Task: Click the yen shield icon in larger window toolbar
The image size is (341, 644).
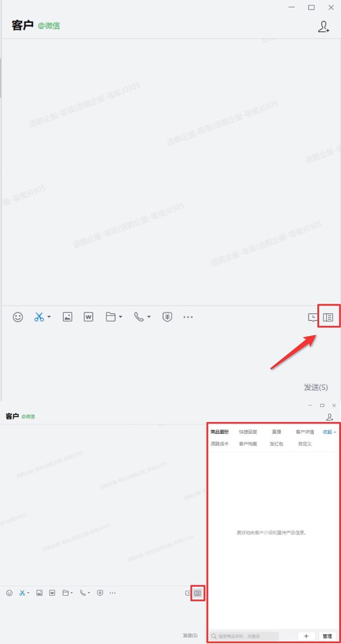Action: pos(167,317)
